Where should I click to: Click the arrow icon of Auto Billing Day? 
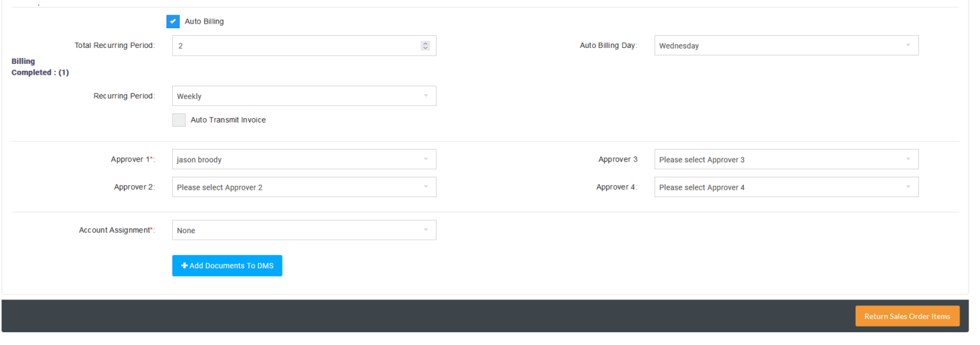(x=908, y=45)
